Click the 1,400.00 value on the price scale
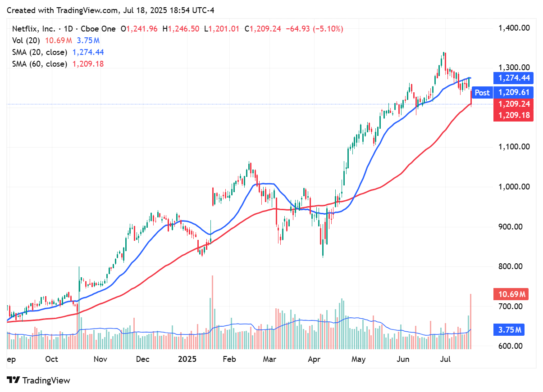This screenshot has height=392, width=543. click(514, 28)
